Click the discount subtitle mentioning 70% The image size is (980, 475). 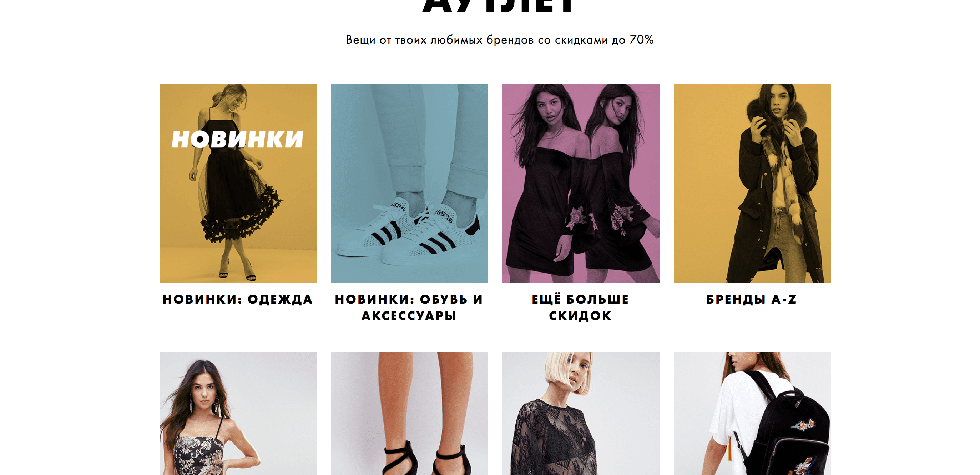(500, 40)
